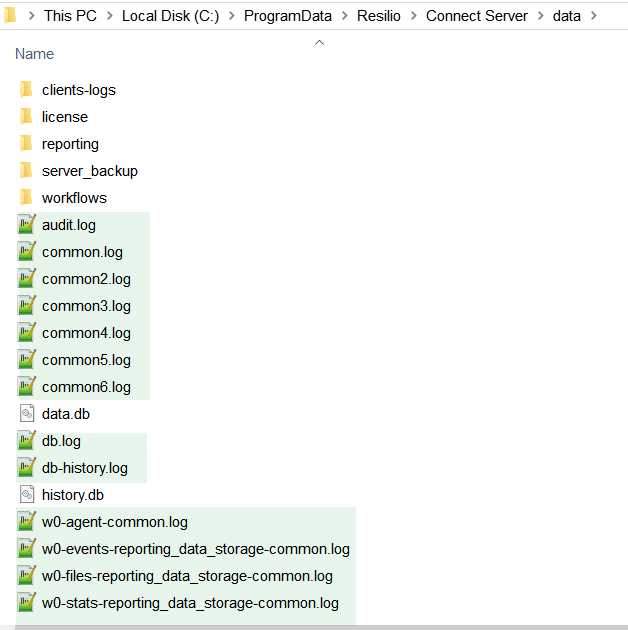Select w0-events-reporting_data_storage-common.log file
The image size is (628, 630).
pos(195,549)
